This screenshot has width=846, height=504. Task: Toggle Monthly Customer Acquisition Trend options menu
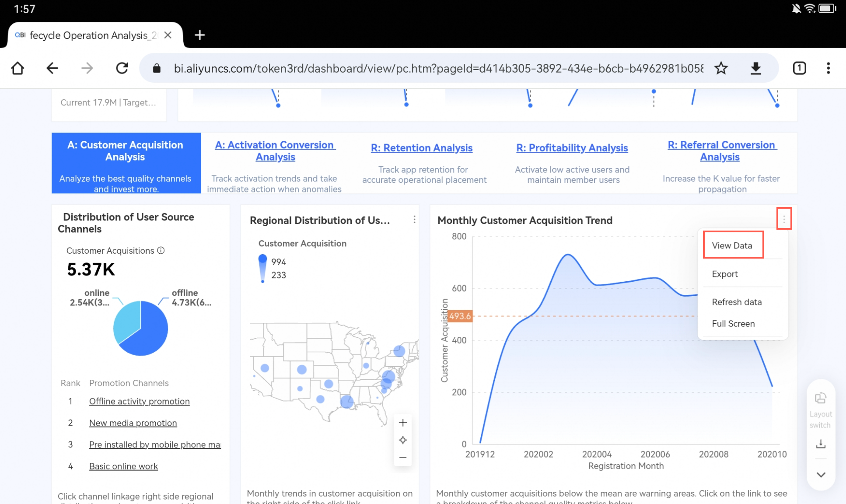[x=784, y=219]
